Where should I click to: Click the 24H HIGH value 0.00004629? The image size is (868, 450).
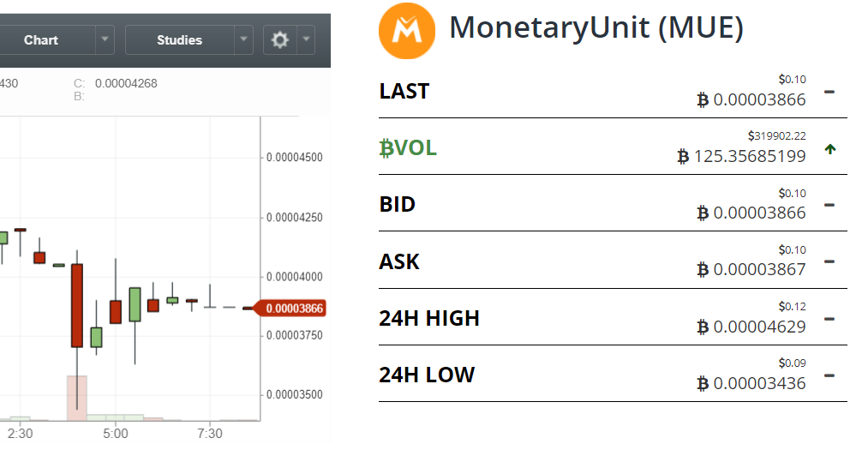coord(759,327)
